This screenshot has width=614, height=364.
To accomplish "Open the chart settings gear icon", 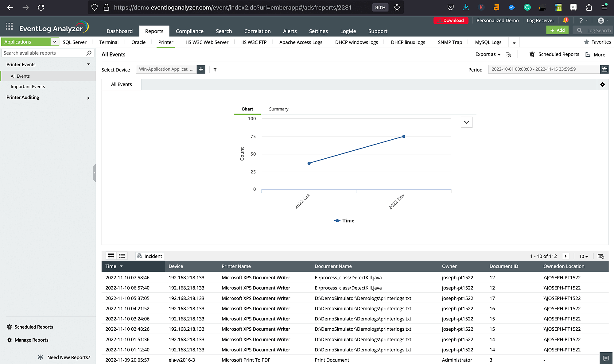I will click(603, 85).
